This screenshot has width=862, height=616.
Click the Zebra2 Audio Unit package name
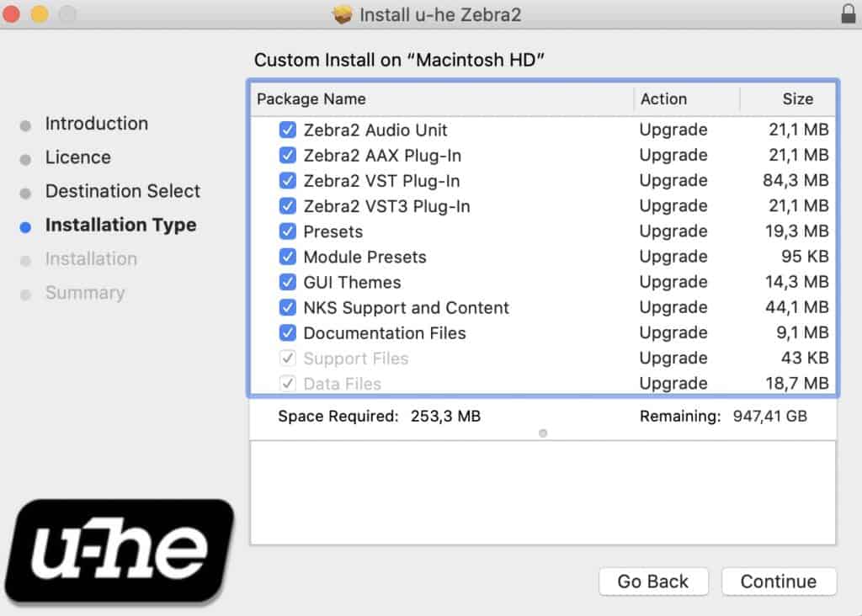tap(375, 130)
